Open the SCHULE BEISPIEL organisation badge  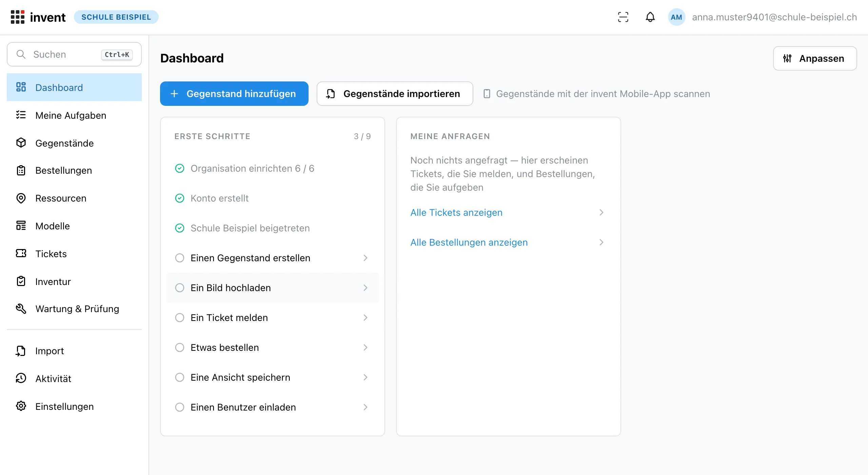pyautogui.click(x=116, y=17)
